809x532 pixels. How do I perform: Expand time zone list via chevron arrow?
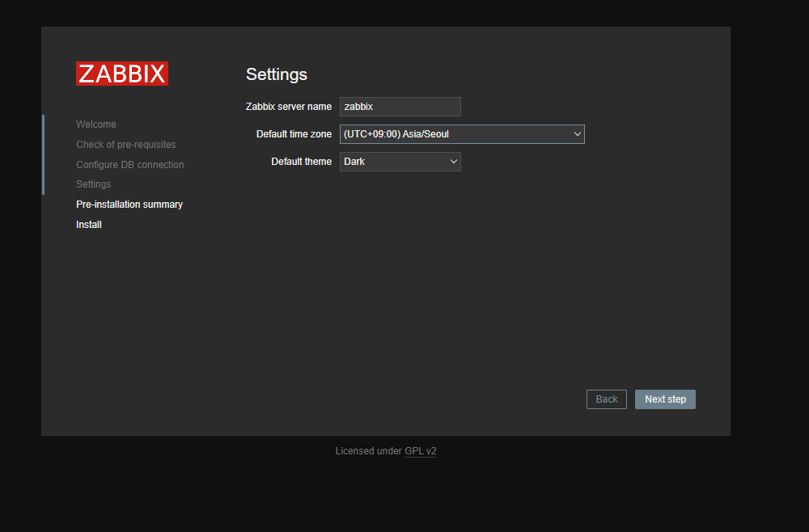point(577,133)
